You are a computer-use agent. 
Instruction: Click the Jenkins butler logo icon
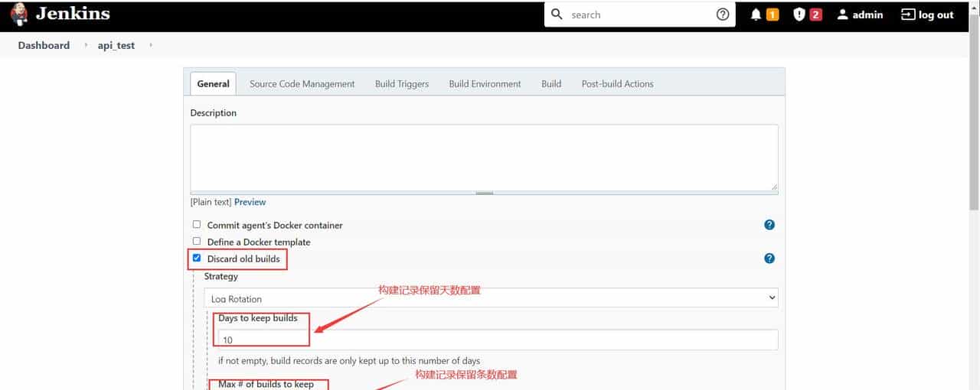click(19, 15)
